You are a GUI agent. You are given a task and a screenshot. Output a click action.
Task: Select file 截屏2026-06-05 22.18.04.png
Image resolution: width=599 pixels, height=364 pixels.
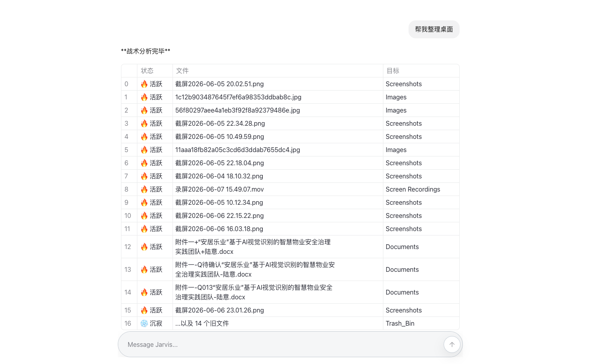click(219, 163)
